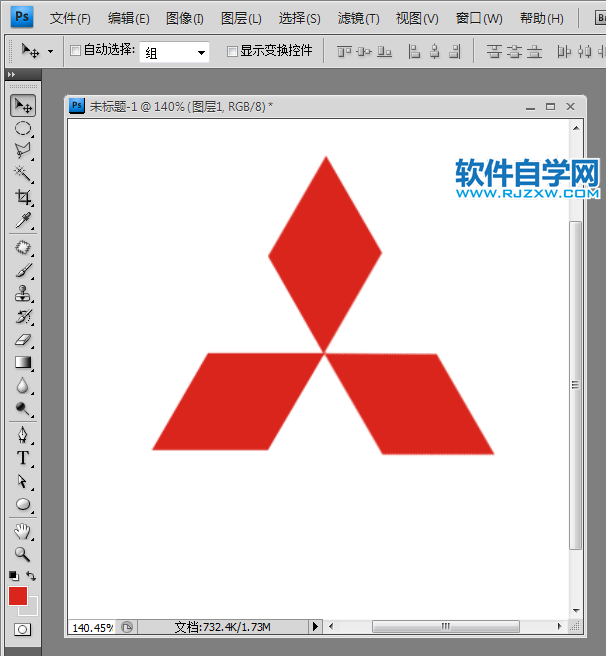
Task: Select the Type tool
Action: click(23, 458)
